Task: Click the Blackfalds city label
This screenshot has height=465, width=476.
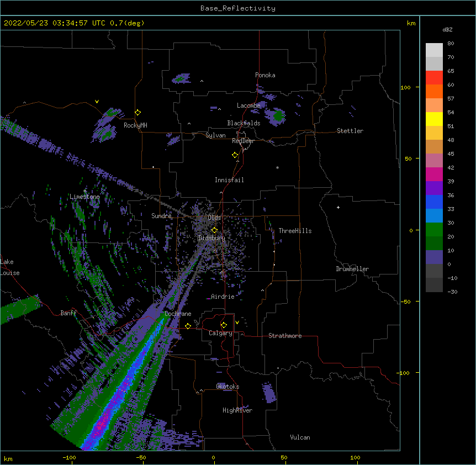Action: pos(244,123)
